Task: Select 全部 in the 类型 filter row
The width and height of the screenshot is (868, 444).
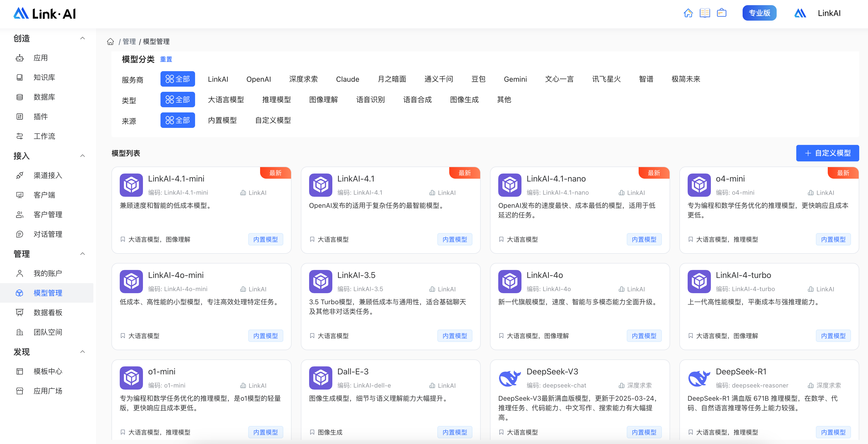Action: [178, 100]
